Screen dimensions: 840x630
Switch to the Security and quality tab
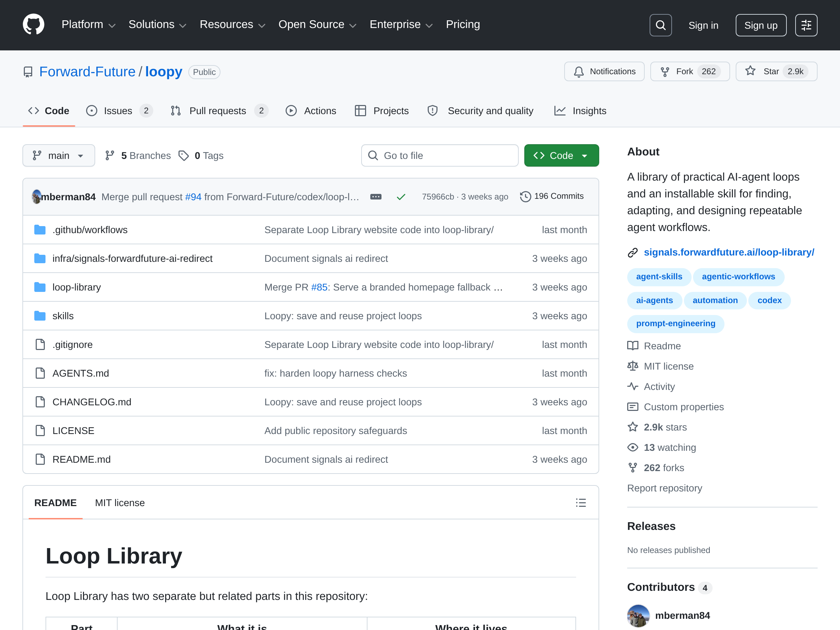[x=481, y=111]
